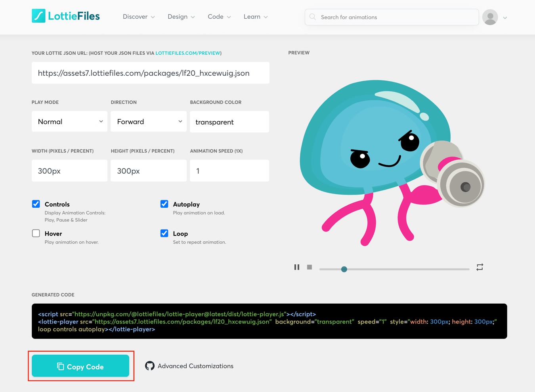Click the animation progress slider handle
535x392 pixels.
point(344,269)
